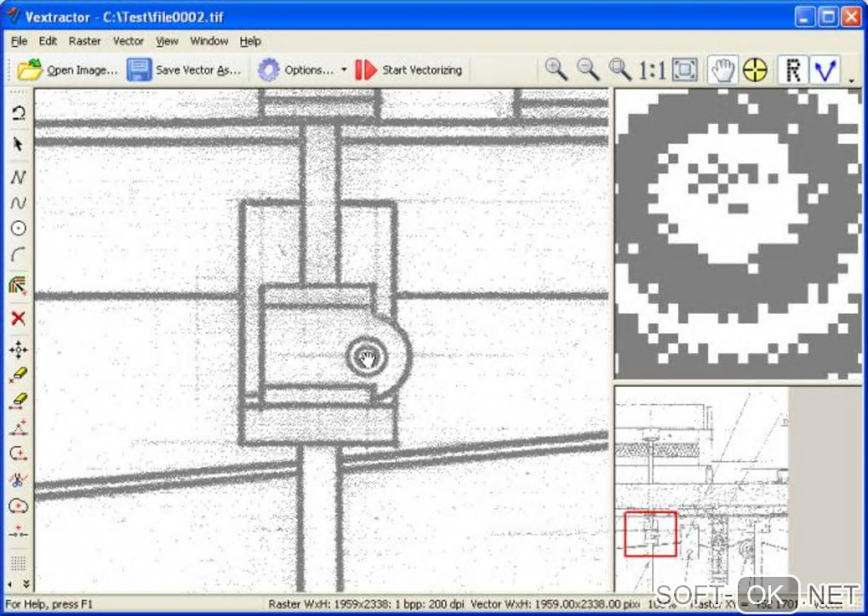Open the Edit menu
Screen dimensions: 868x616
pyautogui.click(x=48, y=41)
